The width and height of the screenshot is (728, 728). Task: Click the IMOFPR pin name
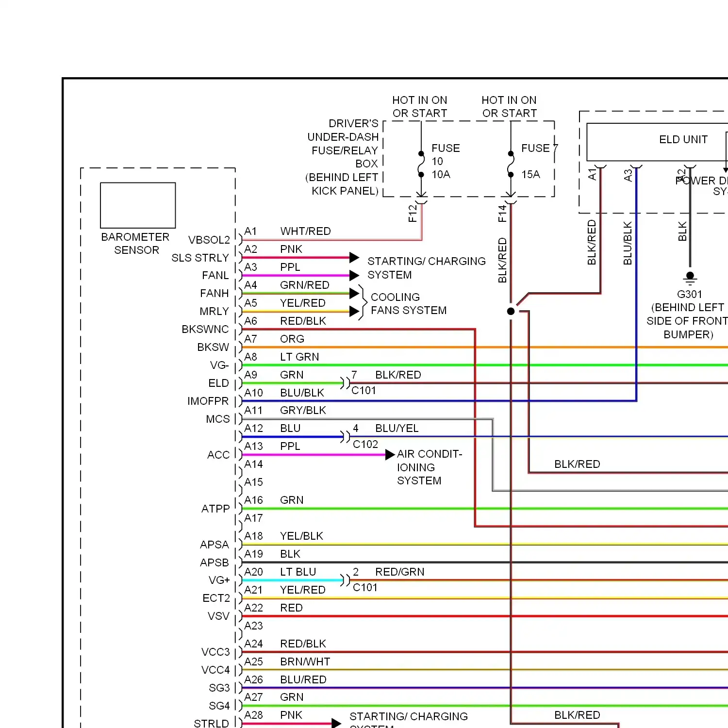click(208, 401)
